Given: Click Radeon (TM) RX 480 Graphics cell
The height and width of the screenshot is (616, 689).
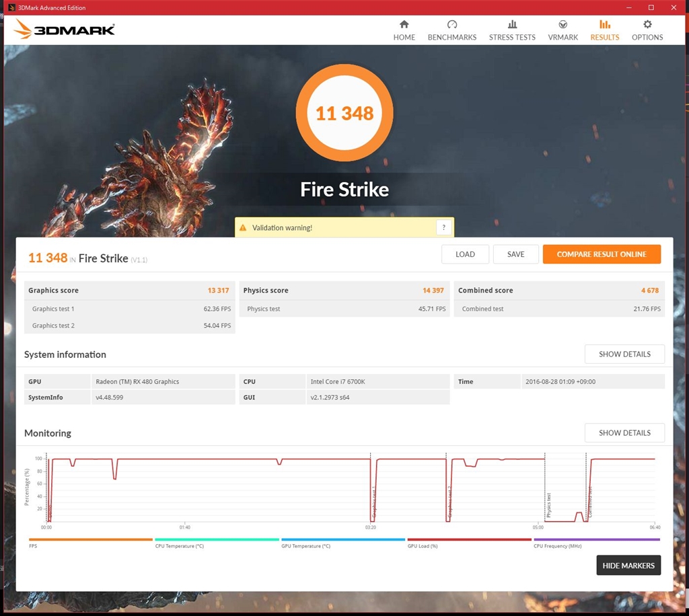Looking at the screenshot, I should pyautogui.click(x=163, y=381).
